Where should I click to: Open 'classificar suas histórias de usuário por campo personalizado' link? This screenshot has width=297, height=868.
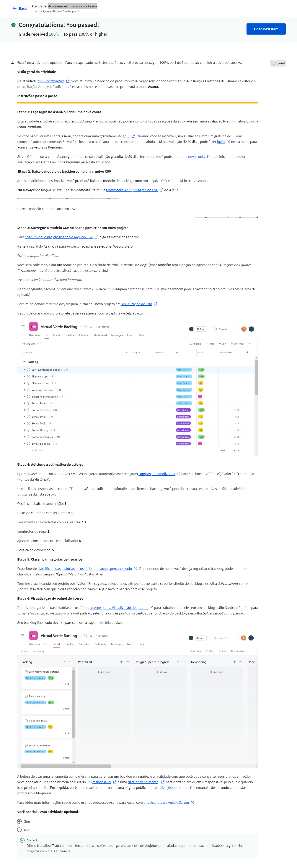pyautogui.click(x=85, y=568)
